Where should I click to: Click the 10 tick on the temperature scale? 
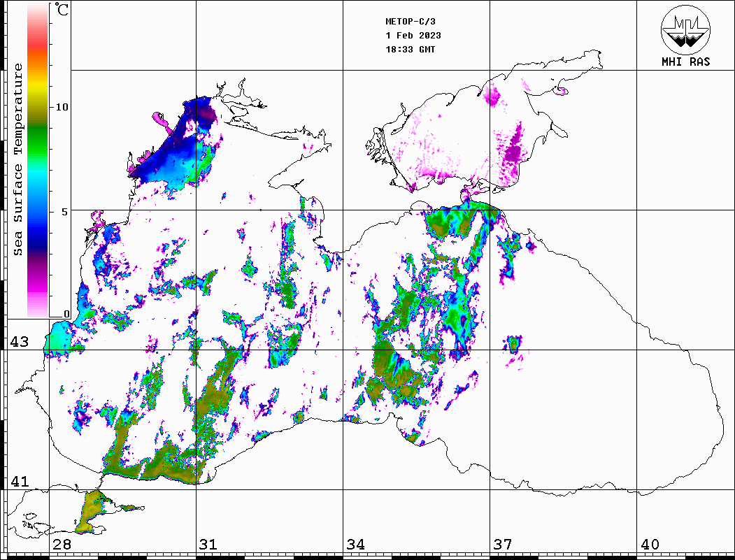click(62, 107)
